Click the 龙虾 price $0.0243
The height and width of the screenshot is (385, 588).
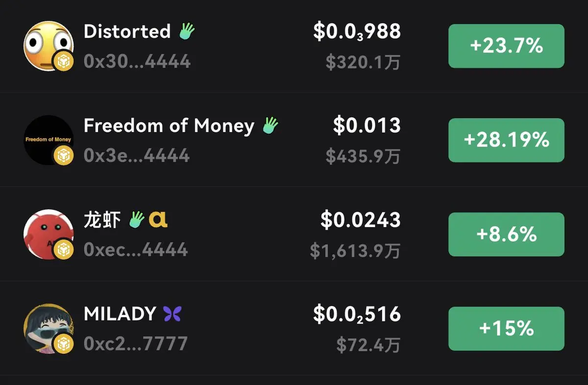point(361,220)
